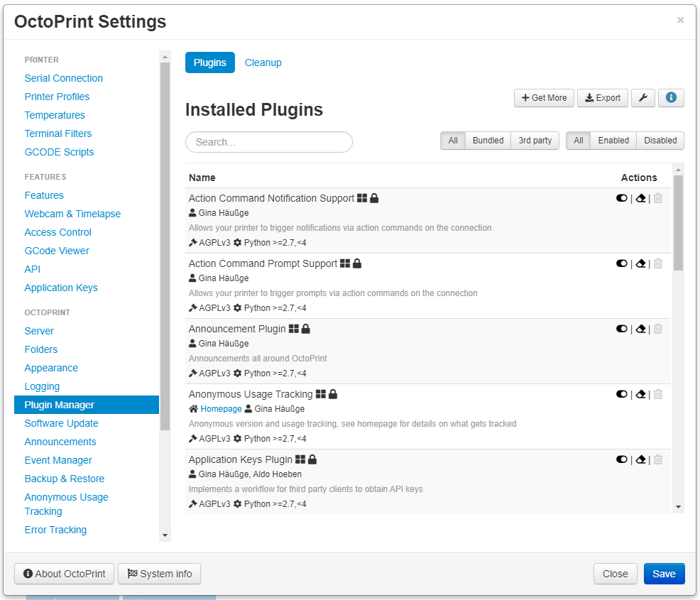The image size is (700, 600).
Task: Save the OctoPrint settings
Action: 664,574
